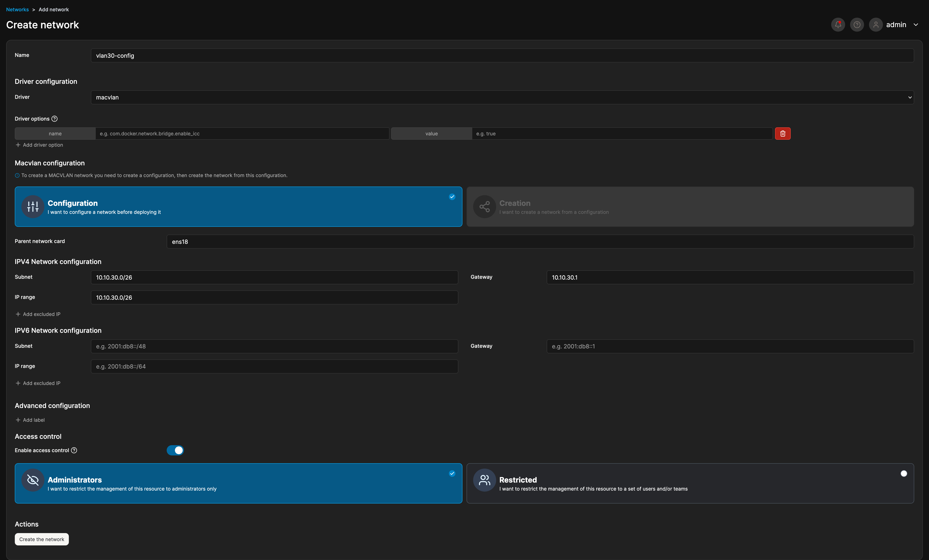
Task: Toggle Enable access control switch
Action: pos(175,450)
